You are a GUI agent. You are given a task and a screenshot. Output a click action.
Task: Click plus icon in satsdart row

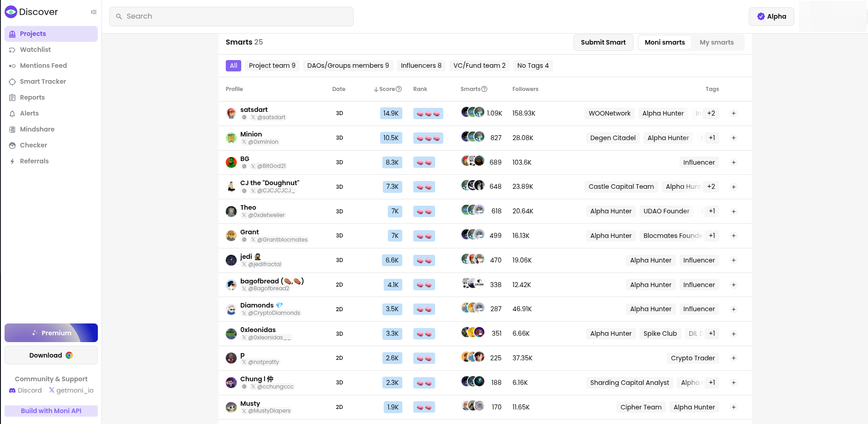pyautogui.click(x=733, y=113)
